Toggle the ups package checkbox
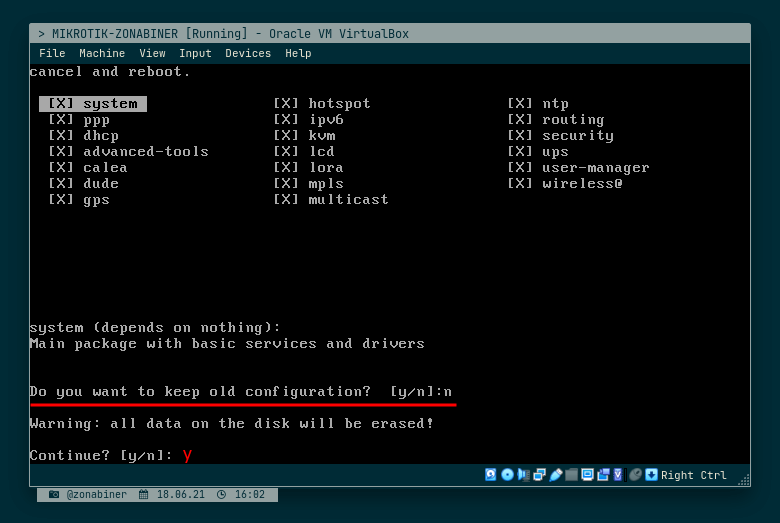 (520, 151)
